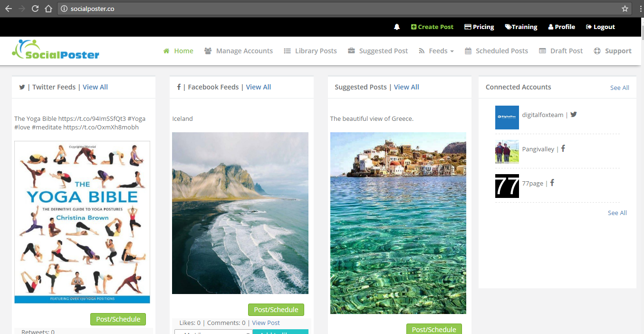The width and height of the screenshot is (644, 334).
Task: Click the Greece beach image in Suggested Posts
Action: 398,224
